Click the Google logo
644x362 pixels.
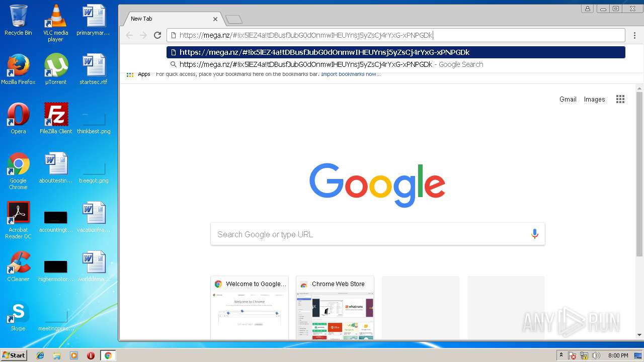tap(377, 185)
